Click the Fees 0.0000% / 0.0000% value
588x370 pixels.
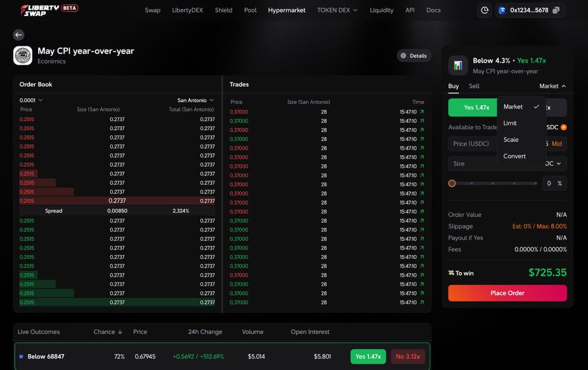(540, 249)
